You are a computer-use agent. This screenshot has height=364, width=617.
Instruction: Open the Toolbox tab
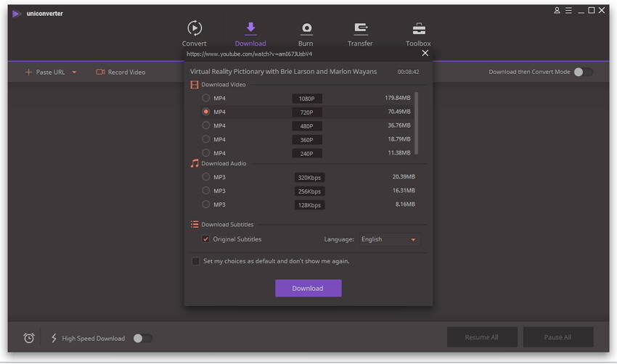(418, 34)
